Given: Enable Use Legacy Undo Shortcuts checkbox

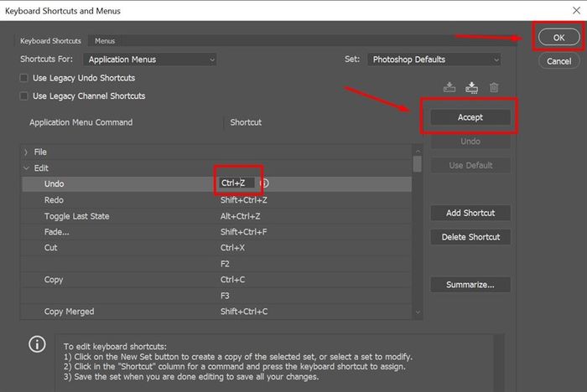Looking at the screenshot, I should (24, 78).
